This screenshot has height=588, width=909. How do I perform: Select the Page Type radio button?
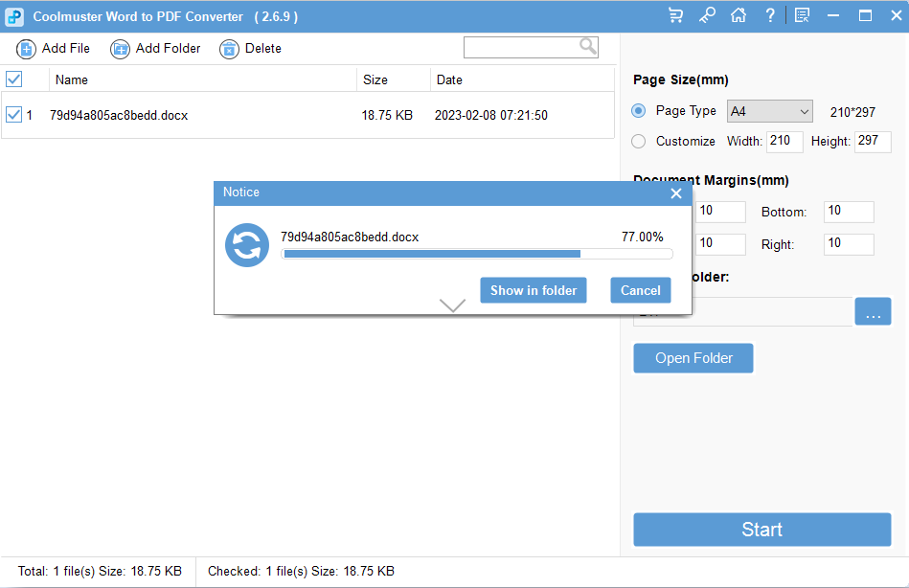(638, 111)
